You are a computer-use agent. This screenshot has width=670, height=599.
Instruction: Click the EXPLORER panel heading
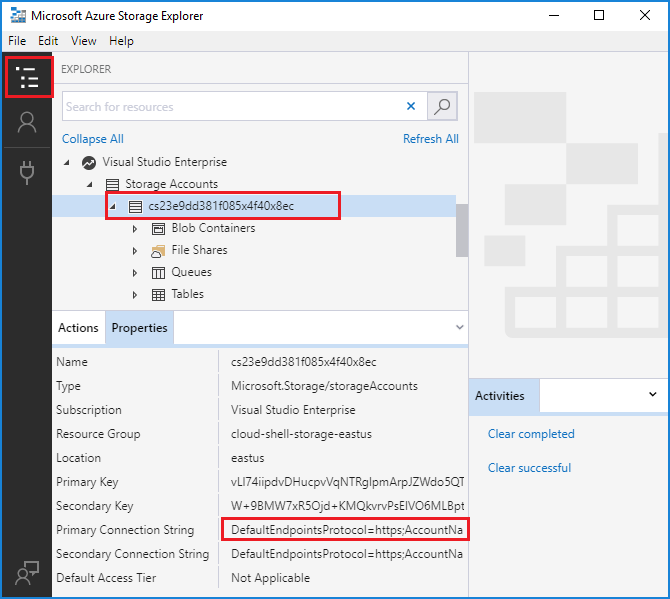pyautogui.click(x=86, y=69)
